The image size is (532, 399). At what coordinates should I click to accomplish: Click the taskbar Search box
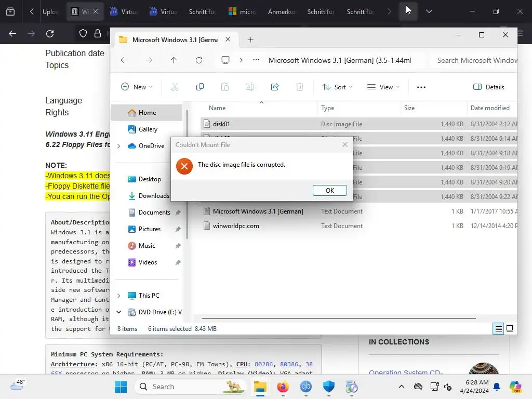pyautogui.click(x=191, y=387)
